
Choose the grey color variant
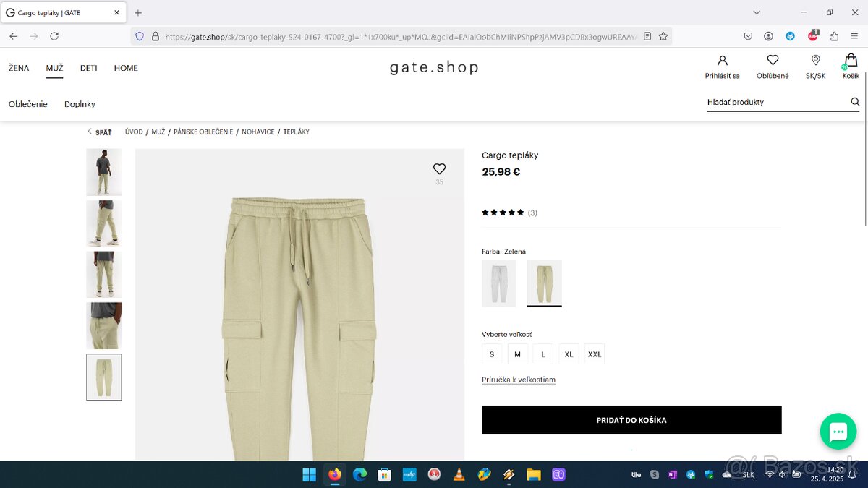pos(499,283)
